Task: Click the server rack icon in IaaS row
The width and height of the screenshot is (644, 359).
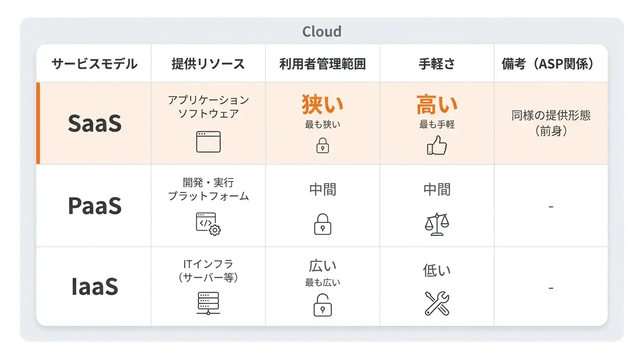Action: coord(208,303)
